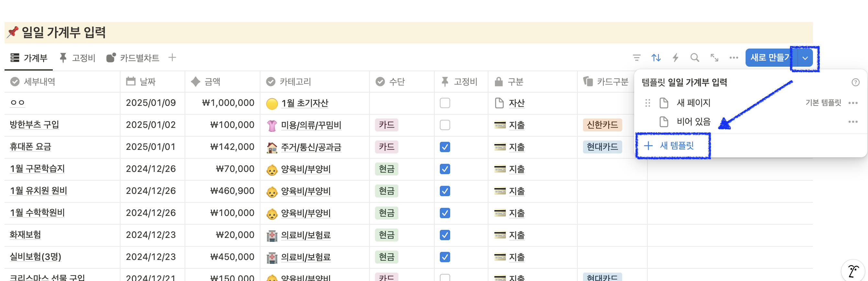Viewport: 868px width, 281px height.
Task: Click the yellow circle icon for 1월 초기자산
Action: pos(272,104)
